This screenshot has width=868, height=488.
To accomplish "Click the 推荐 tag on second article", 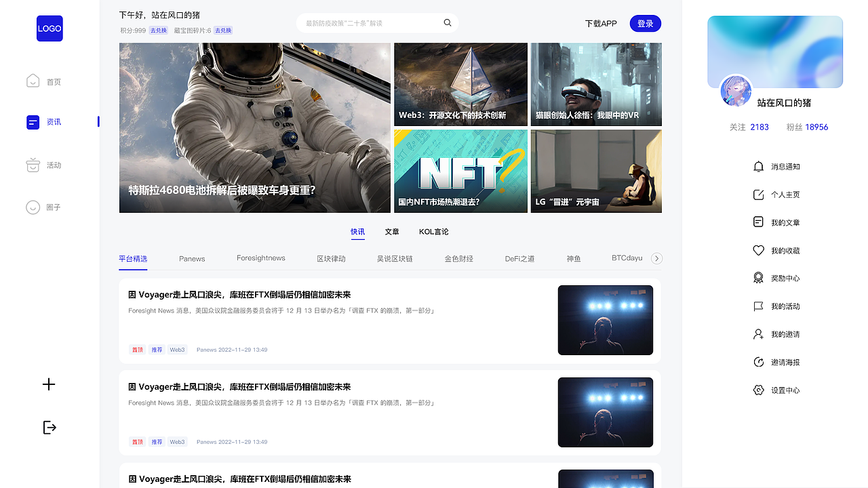I will [x=157, y=442].
